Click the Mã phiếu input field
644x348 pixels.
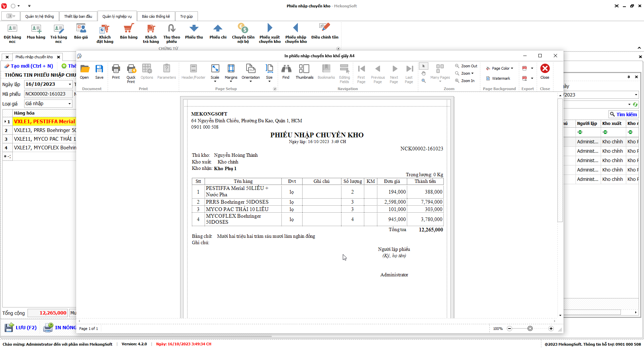point(48,94)
